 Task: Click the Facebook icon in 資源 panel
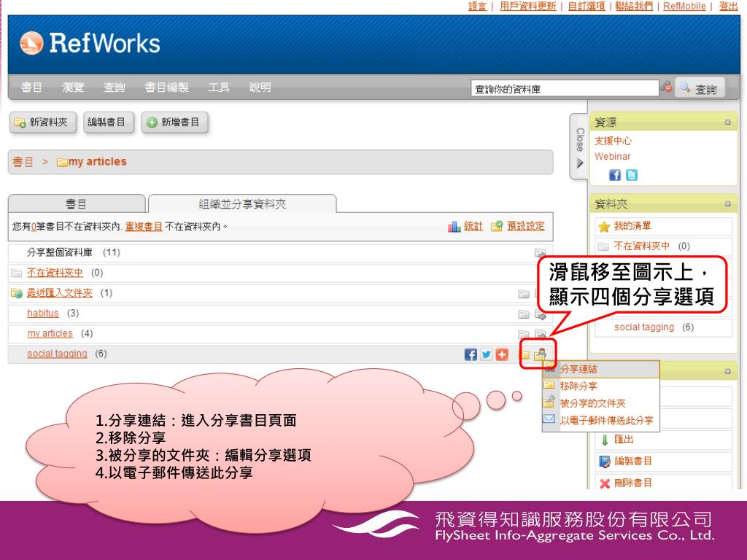[x=615, y=175]
